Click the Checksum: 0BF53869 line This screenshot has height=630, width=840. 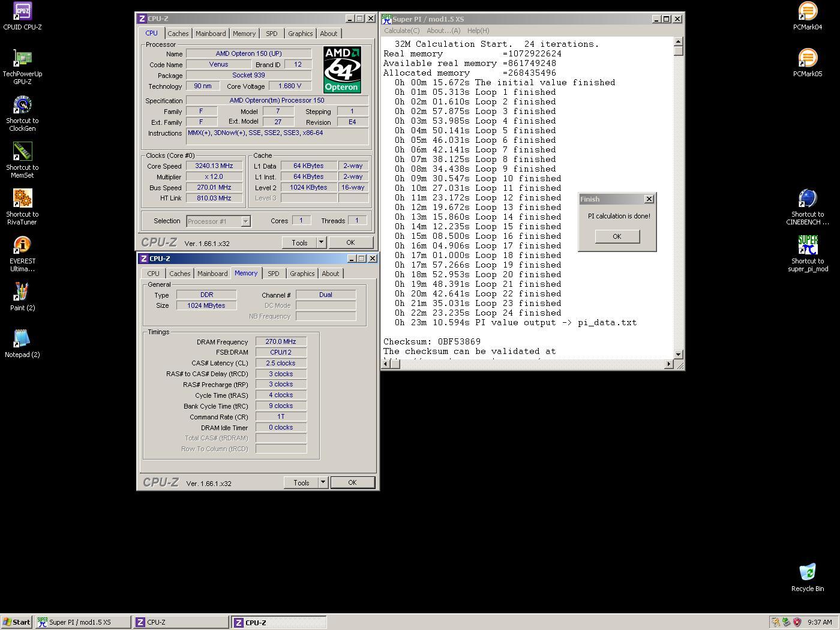[x=432, y=341]
